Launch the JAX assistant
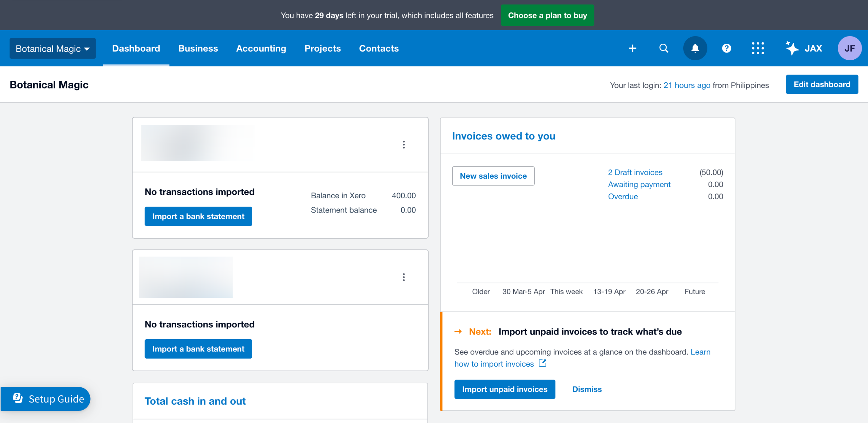Image resolution: width=868 pixels, height=423 pixels. click(804, 48)
